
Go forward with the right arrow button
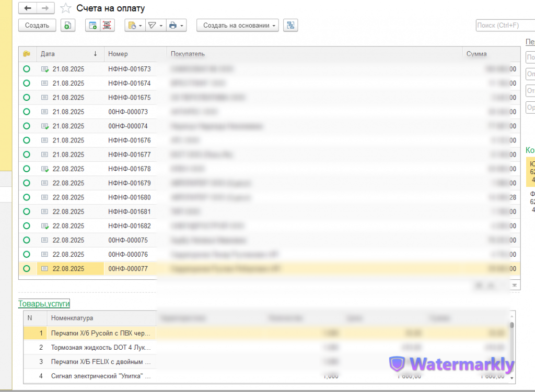pos(45,8)
